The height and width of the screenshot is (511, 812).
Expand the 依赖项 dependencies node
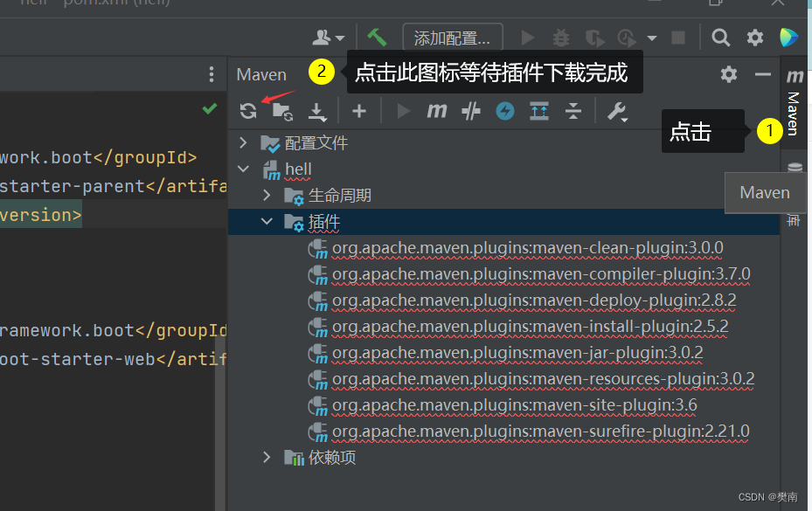click(267, 457)
